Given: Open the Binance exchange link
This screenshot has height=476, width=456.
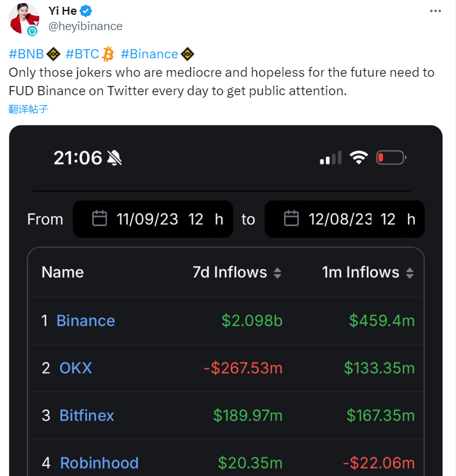Looking at the screenshot, I should (x=85, y=321).
